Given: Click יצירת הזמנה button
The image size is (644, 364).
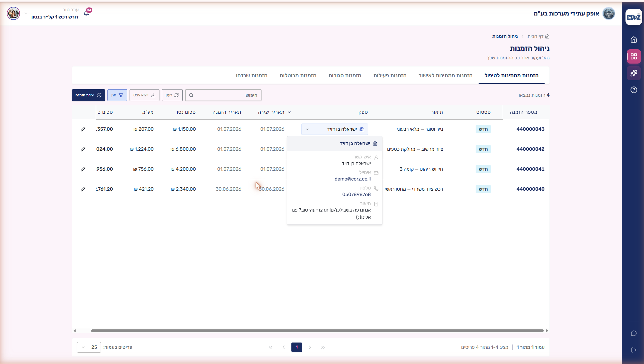Looking at the screenshot, I should click(x=88, y=95).
